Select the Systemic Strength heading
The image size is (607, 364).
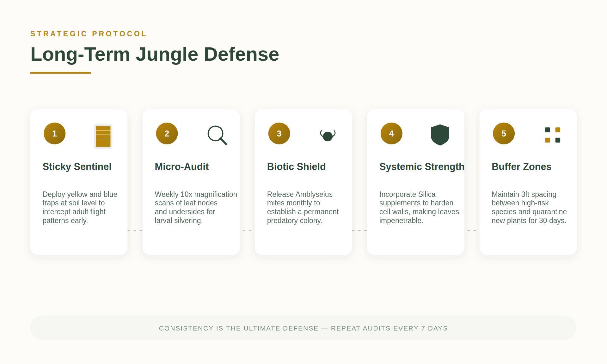421,167
